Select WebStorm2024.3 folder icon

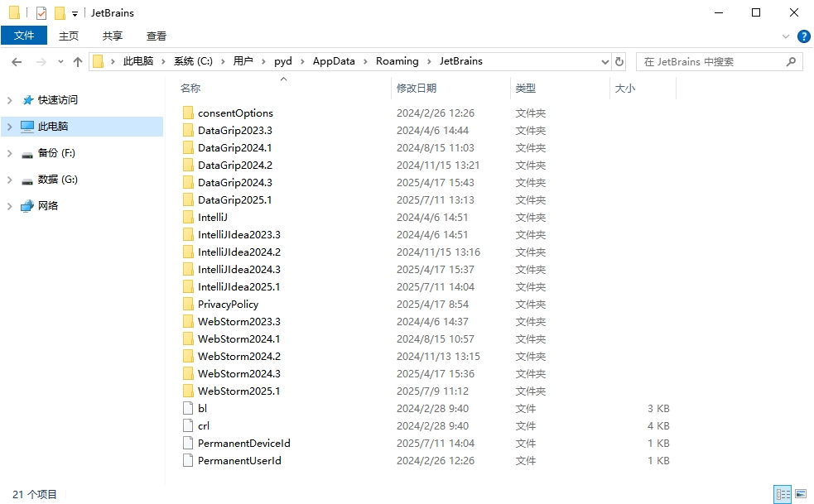pyautogui.click(x=188, y=374)
